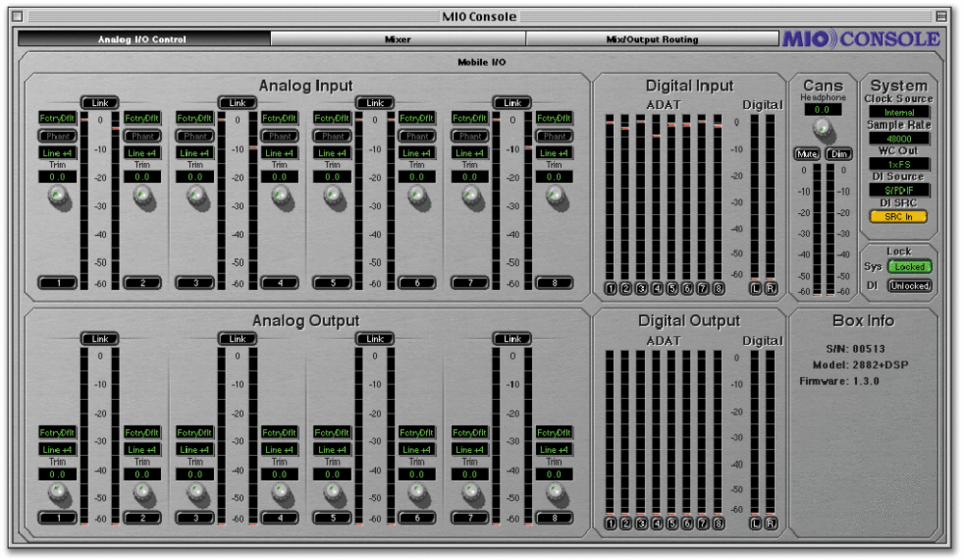964x560 pixels.
Task: Click the Analog Input channel 8 label button
Action: (x=554, y=282)
